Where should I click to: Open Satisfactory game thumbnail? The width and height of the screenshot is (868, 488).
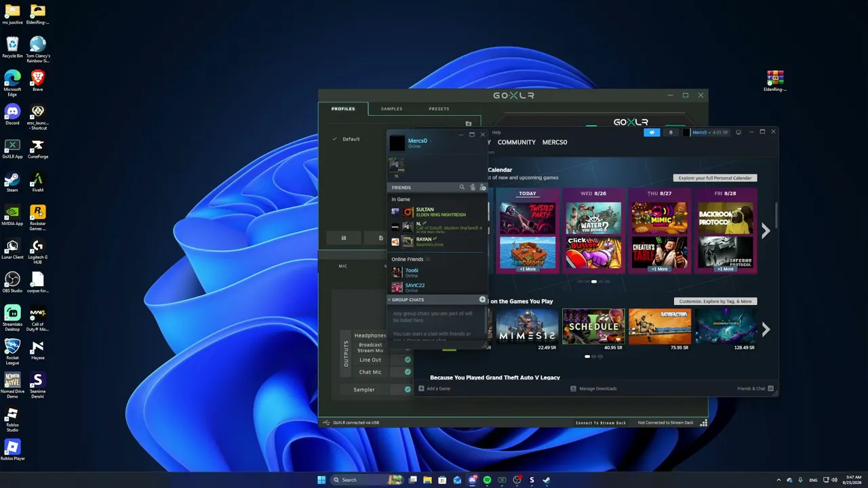660,327
